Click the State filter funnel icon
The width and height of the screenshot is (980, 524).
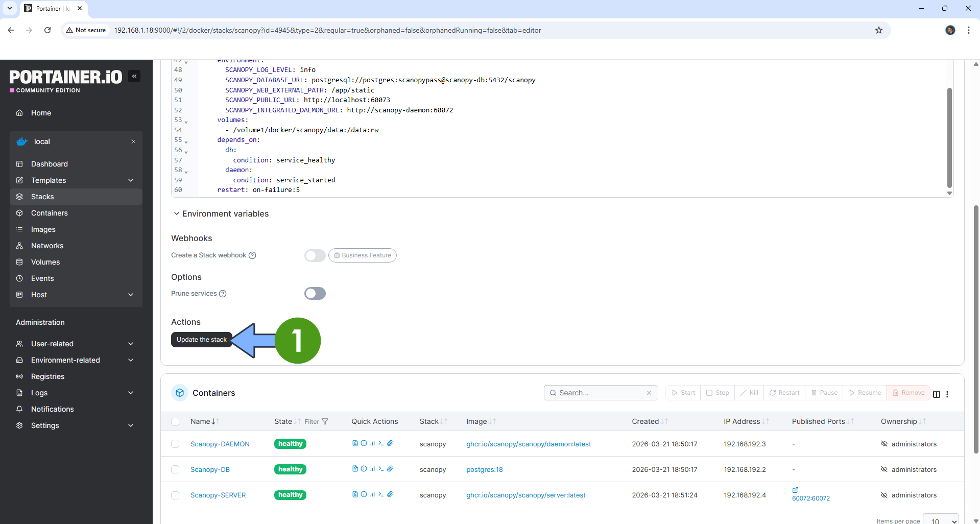325,421
